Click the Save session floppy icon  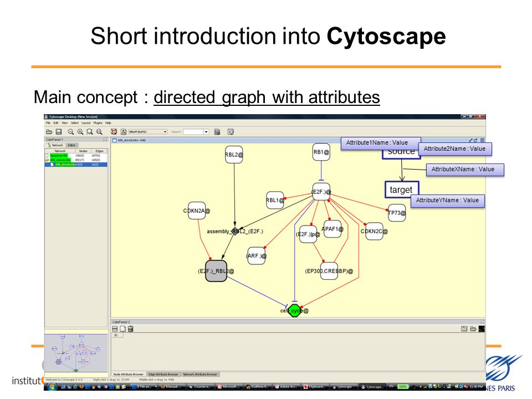point(59,132)
